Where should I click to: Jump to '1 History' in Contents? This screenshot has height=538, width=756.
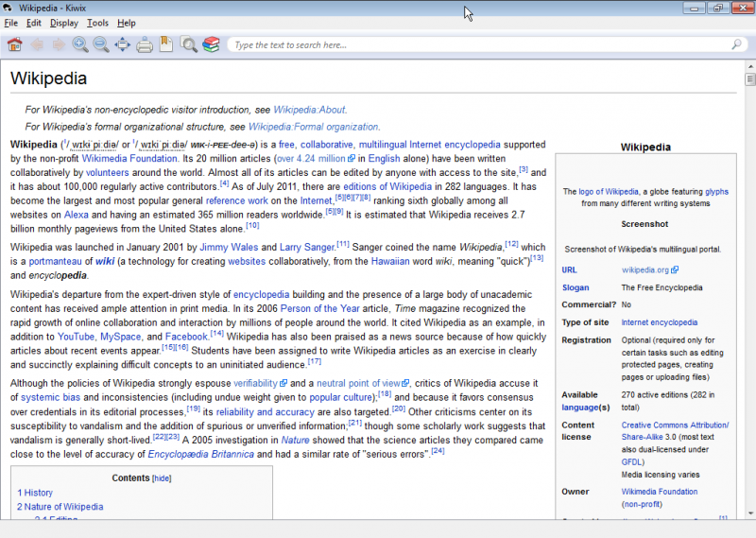click(35, 493)
